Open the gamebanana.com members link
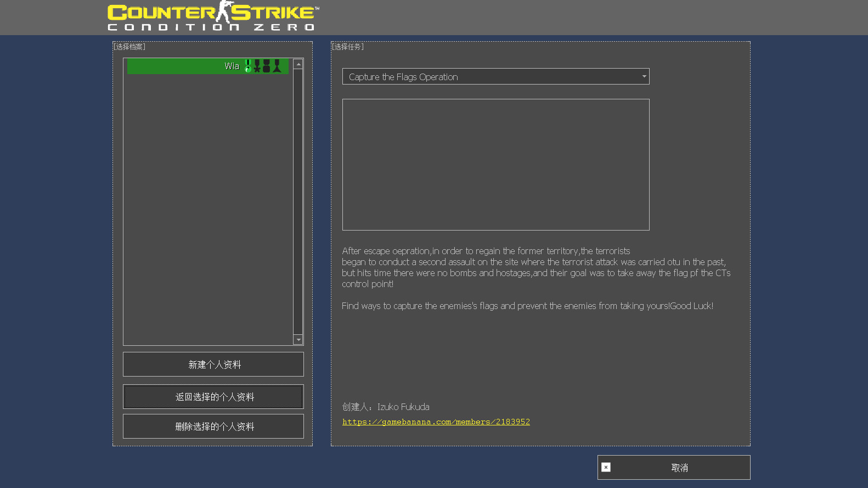 tap(436, 422)
